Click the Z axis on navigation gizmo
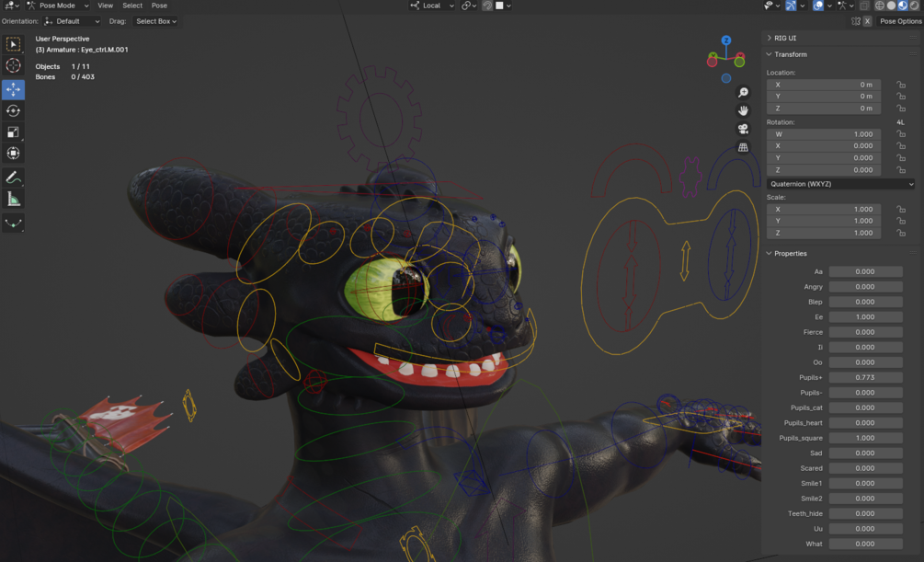The height and width of the screenshot is (562, 924). point(726,40)
